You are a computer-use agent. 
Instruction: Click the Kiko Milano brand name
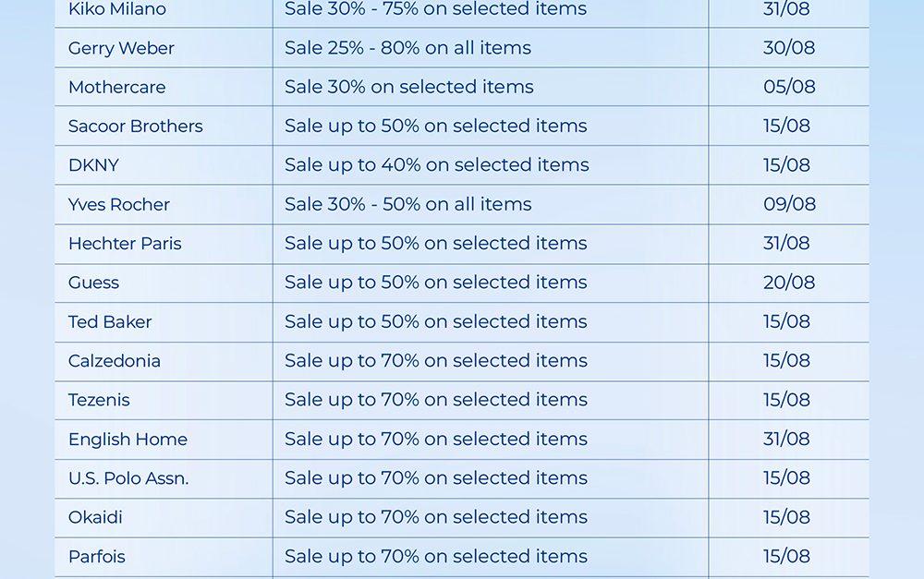117,9
